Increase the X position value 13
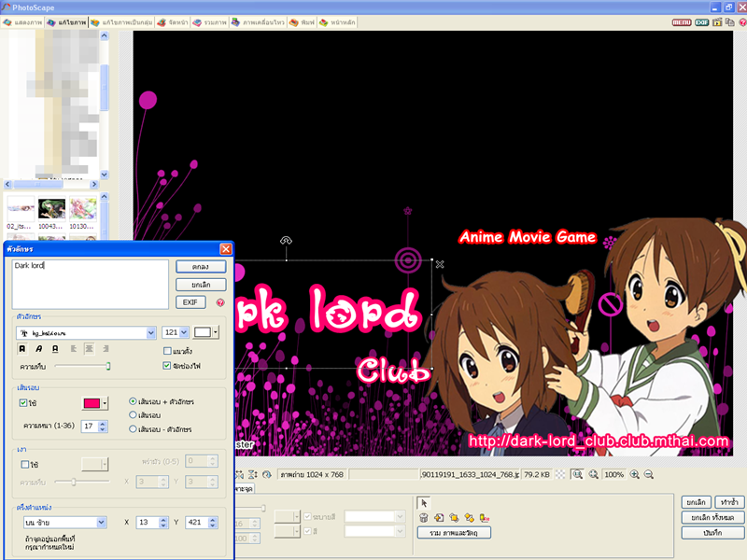The height and width of the screenshot is (560, 747). [x=163, y=520]
